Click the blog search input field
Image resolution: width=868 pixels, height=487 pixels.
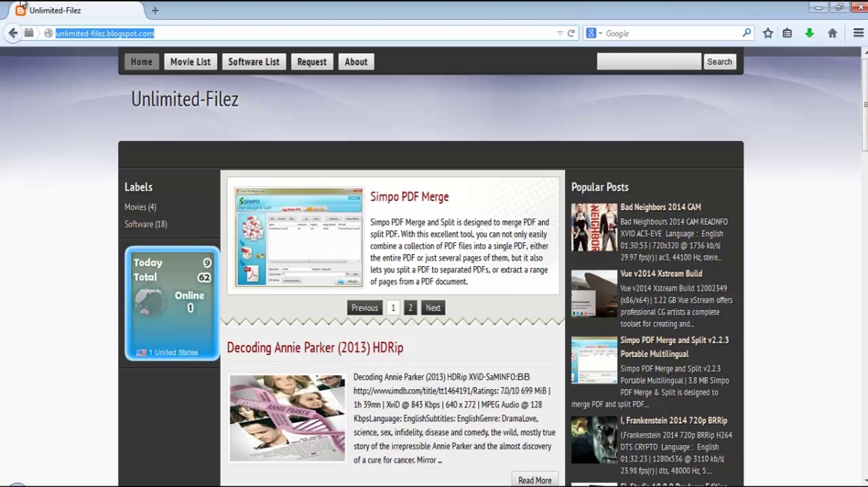[649, 62]
